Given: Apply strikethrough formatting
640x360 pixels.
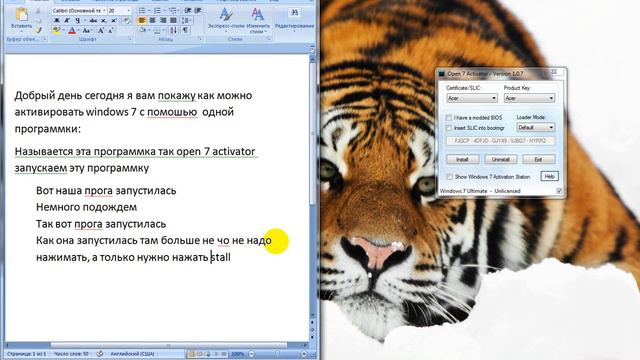Looking at the screenshot, I should [93, 20].
